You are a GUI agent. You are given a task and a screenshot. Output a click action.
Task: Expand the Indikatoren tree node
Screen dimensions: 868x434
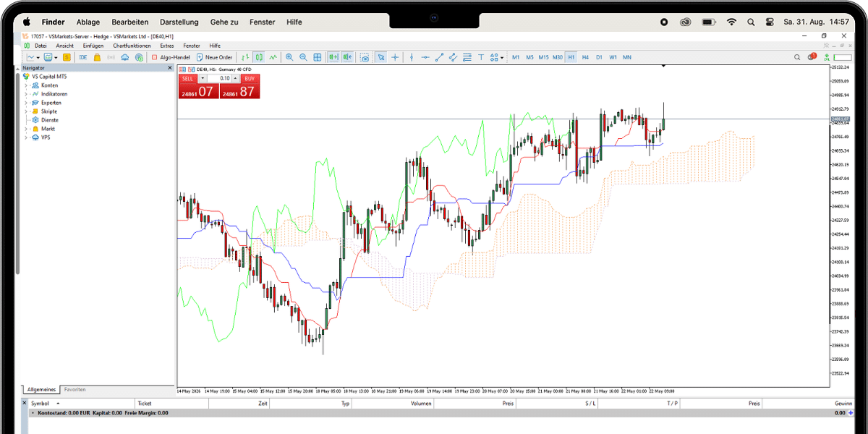coord(26,94)
